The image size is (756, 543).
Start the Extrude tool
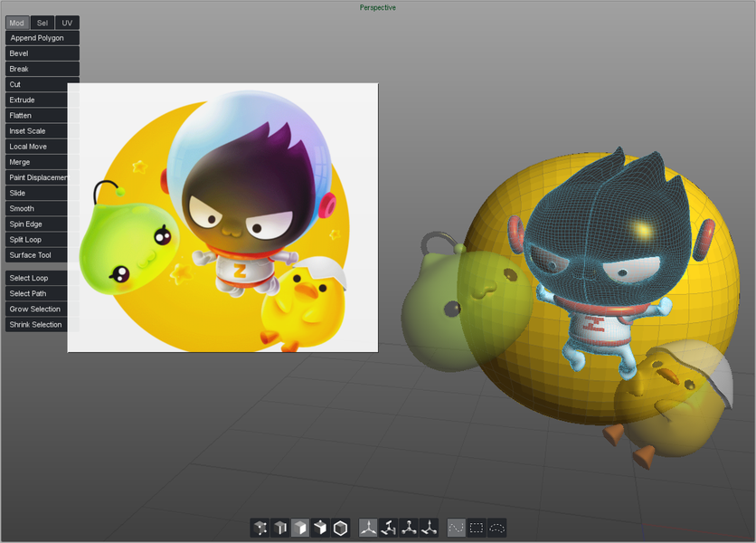[x=37, y=100]
